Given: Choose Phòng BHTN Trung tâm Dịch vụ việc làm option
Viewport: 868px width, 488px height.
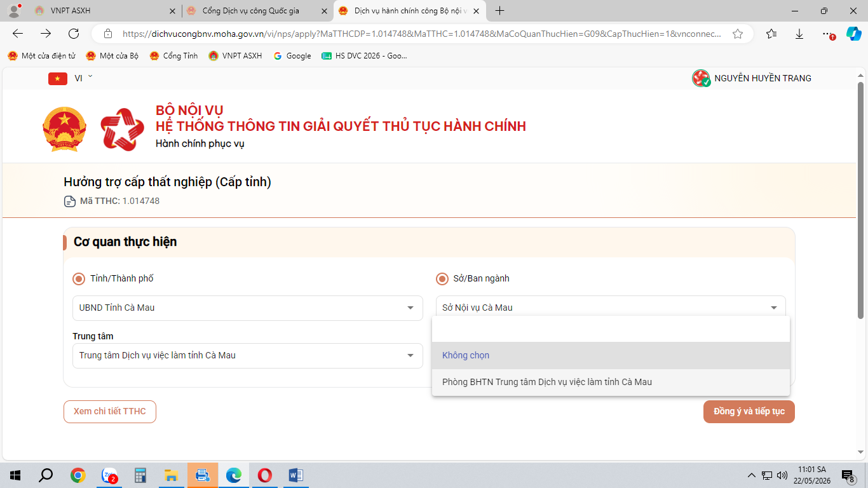Looking at the screenshot, I should point(611,383).
